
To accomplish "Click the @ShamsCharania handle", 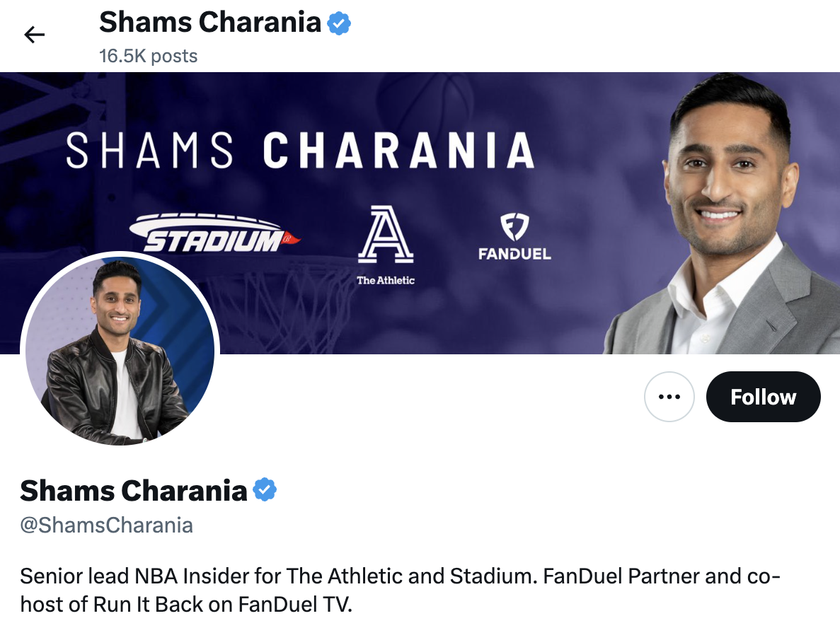I will pos(107,525).
